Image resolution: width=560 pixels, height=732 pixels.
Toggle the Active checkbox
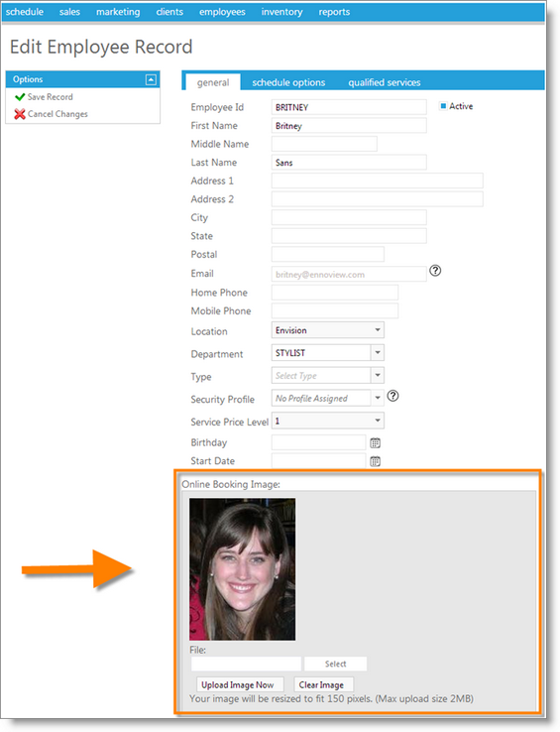click(443, 106)
